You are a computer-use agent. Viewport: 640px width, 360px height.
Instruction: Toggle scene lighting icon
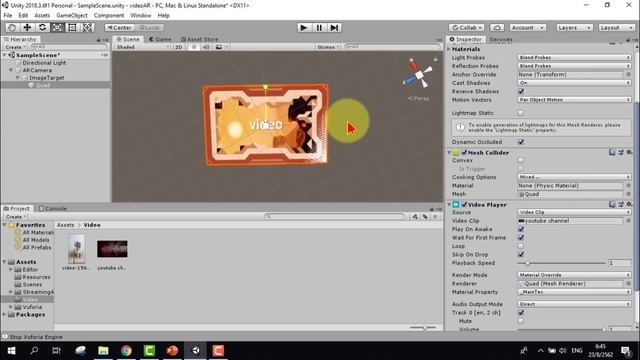click(194, 47)
